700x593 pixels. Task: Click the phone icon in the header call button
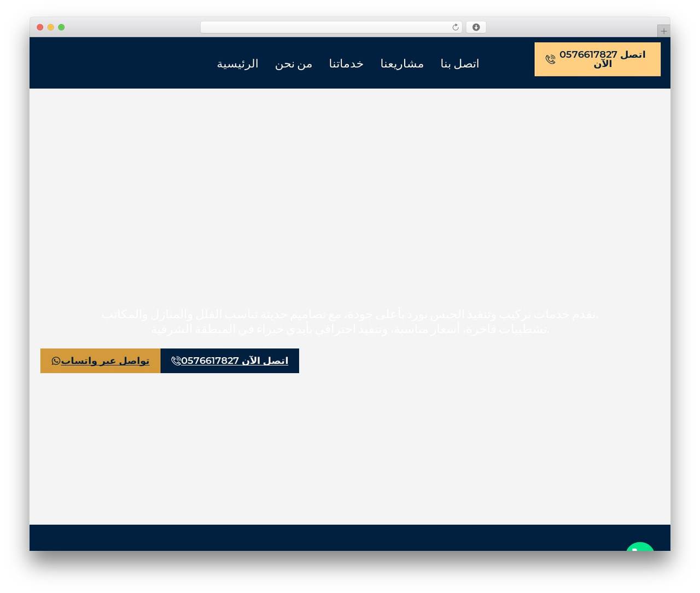pos(550,59)
